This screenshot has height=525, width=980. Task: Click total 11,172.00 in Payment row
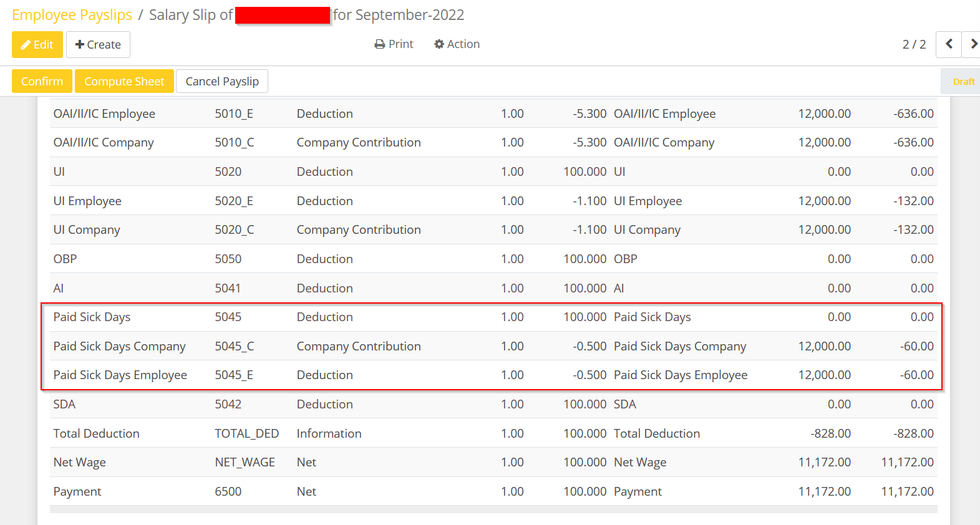(907, 491)
